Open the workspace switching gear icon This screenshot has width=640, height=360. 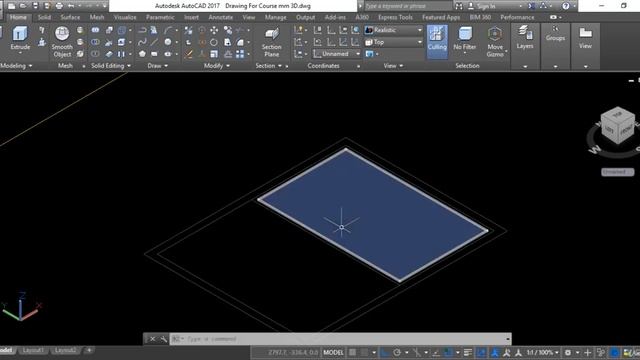coord(568,352)
